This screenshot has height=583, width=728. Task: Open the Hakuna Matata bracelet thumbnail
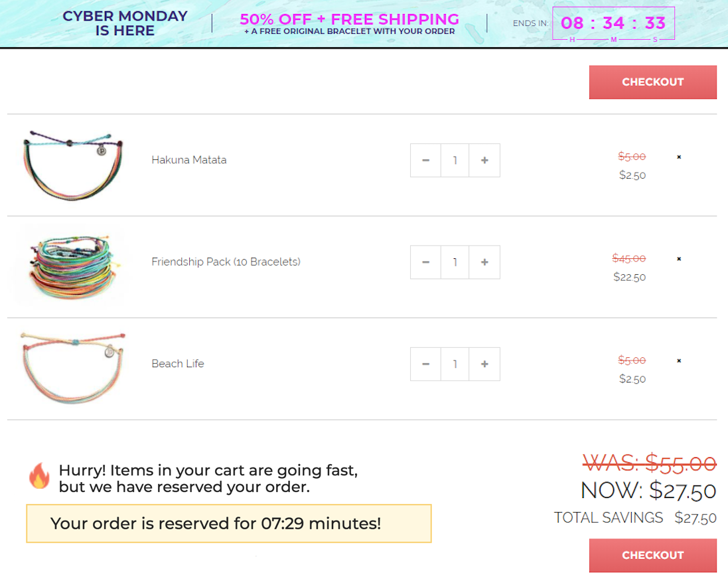pyautogui.click(x=73, y=165)
